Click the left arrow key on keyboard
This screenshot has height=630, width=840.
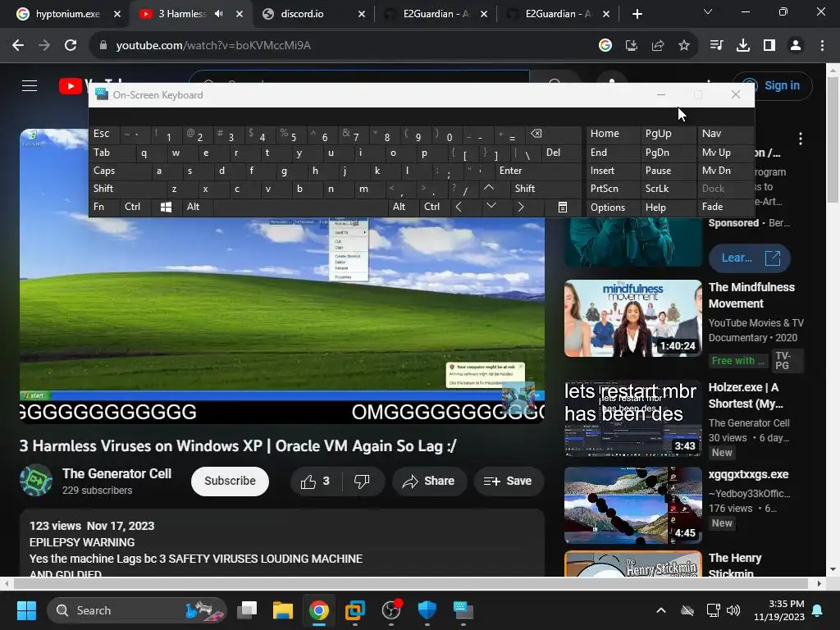point(459,207)
